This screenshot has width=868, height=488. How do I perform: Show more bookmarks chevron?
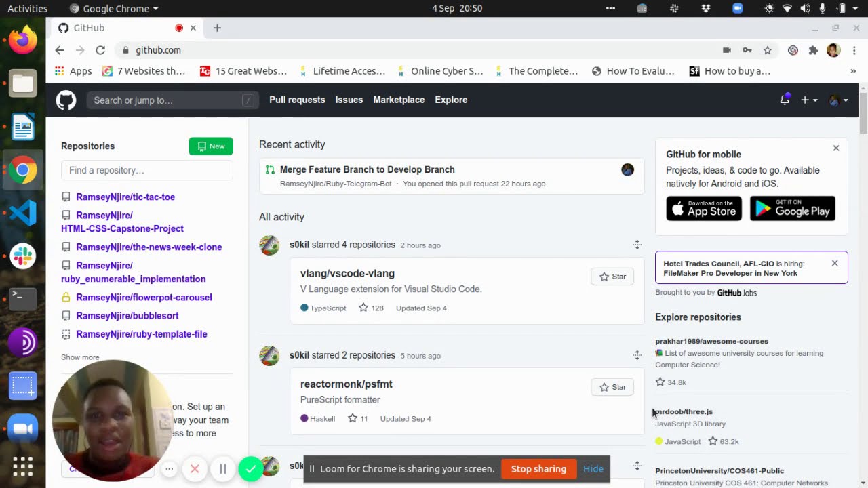[852, 71]
